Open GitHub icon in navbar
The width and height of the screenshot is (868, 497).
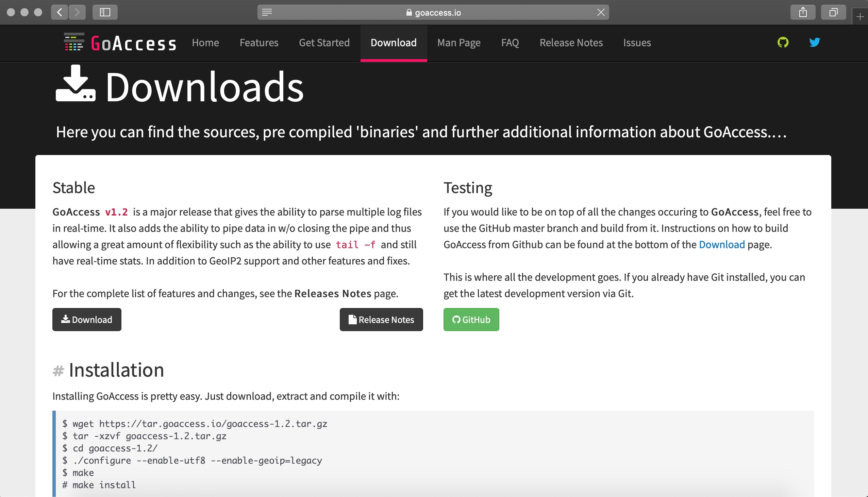(783, 42)
